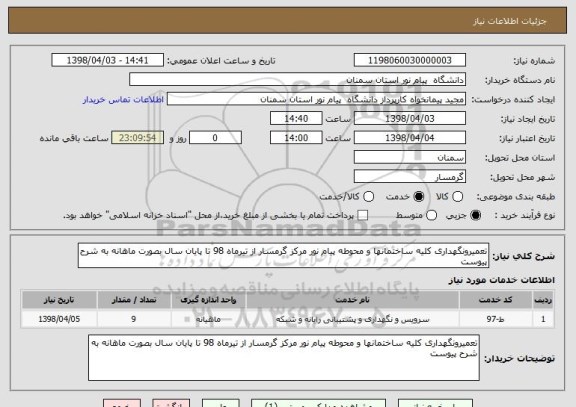The width and height of the screenshot is (576, 407).
Task: Click the واحد اندازه گیری column header
Action: pos(208,300)
